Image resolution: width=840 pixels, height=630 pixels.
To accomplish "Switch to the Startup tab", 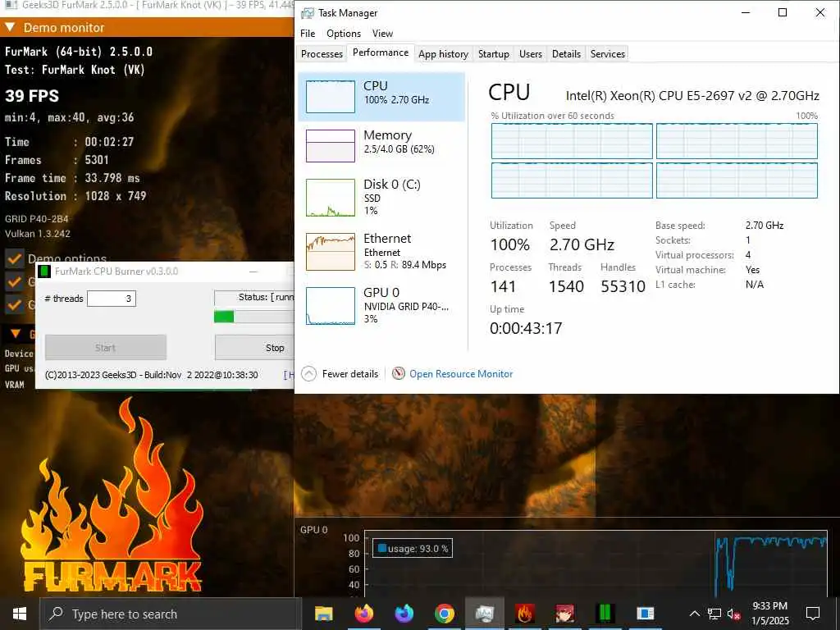I will (493, 53).
